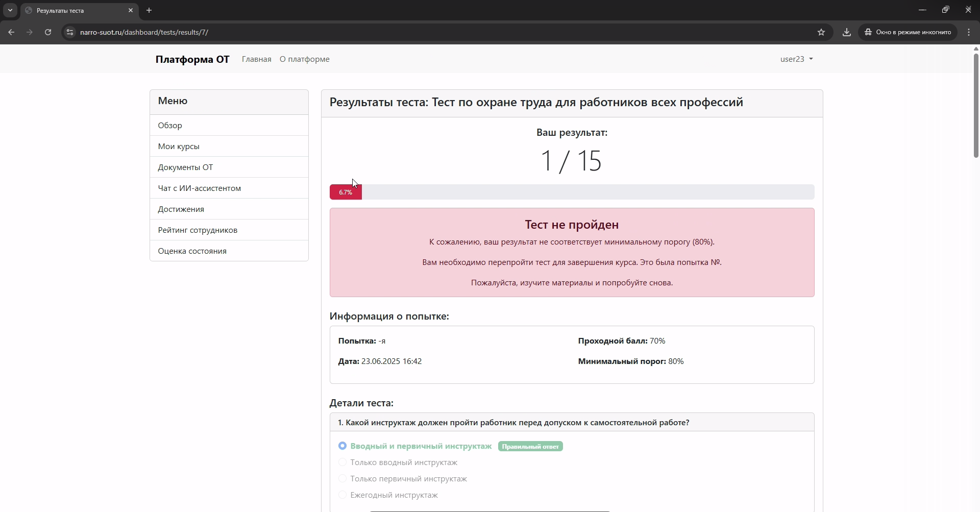
Task: Open a new tab with the plus icon
Action: [x=149, y=10]
